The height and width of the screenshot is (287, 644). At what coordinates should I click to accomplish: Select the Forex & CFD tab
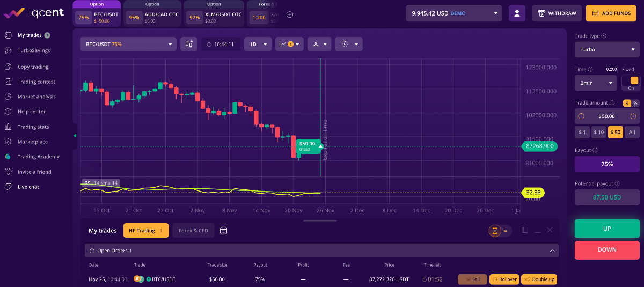(193, 231)
